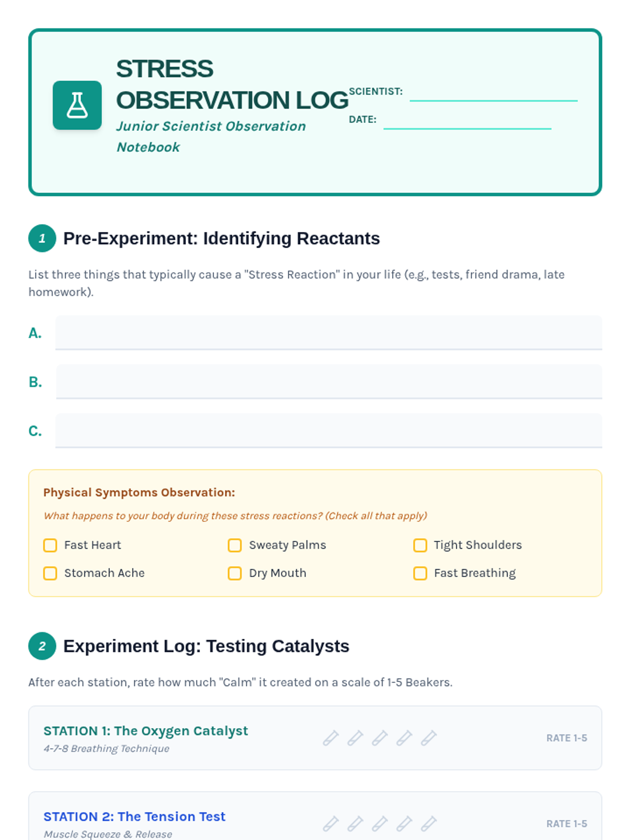
Task: Mark the Fast Breathing checkbox
Action: [x=420, y=573]
